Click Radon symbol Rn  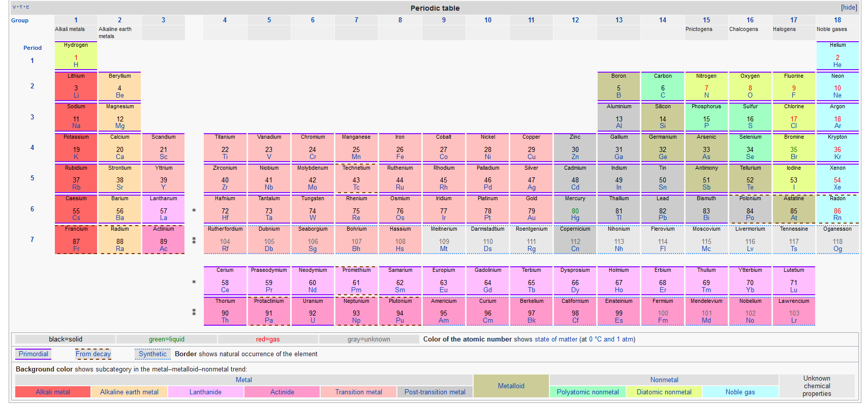click(838, 218)
